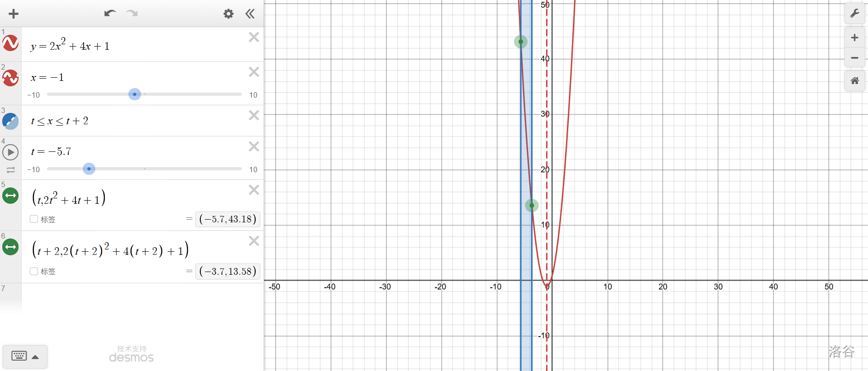
Task: Collapse the expression list panel
Action: point(250,14)
